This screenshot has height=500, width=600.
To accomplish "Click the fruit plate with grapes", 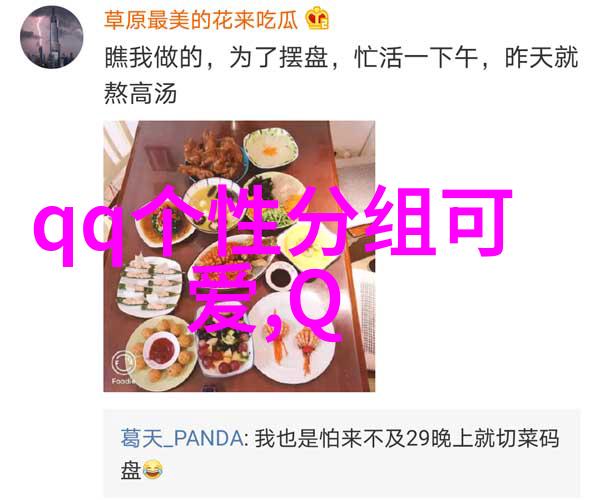I will pyautogui.click(x=223, y=352).
